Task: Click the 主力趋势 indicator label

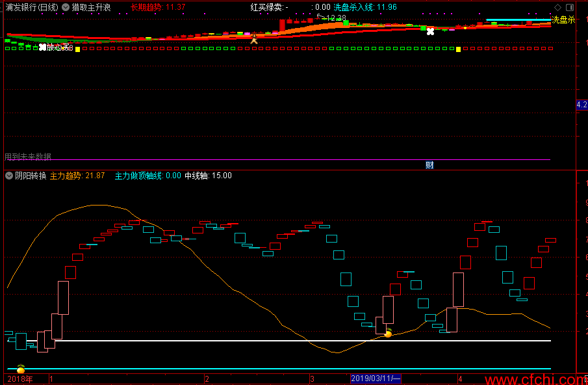Action: (x=66, y=176)
